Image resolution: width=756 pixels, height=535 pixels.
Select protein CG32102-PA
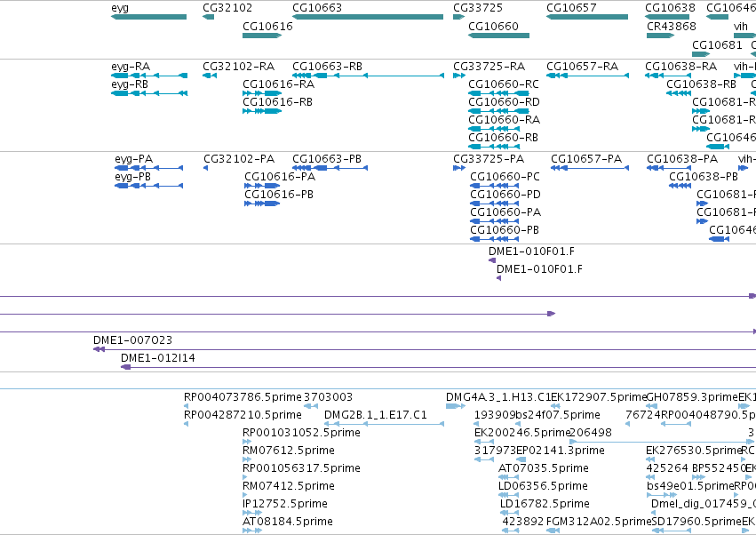[x=239, y=159]
